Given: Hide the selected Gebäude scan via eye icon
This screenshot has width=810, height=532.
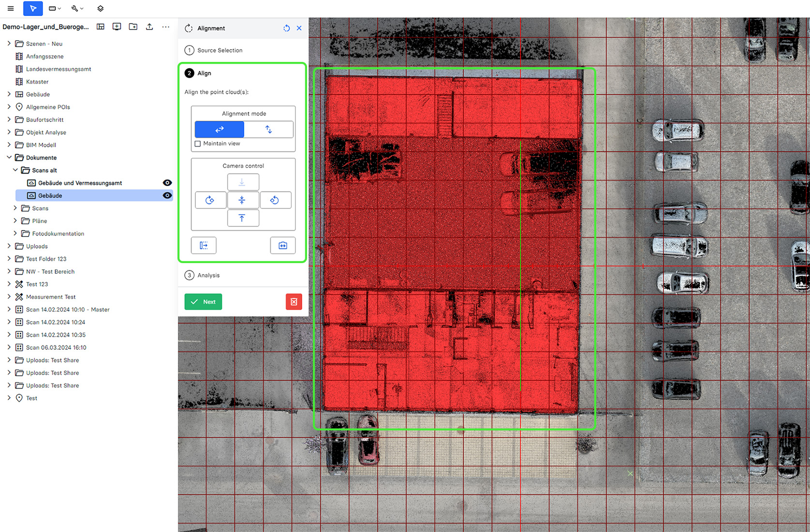Looking at the screenshot, I should (x=167, y=195).
